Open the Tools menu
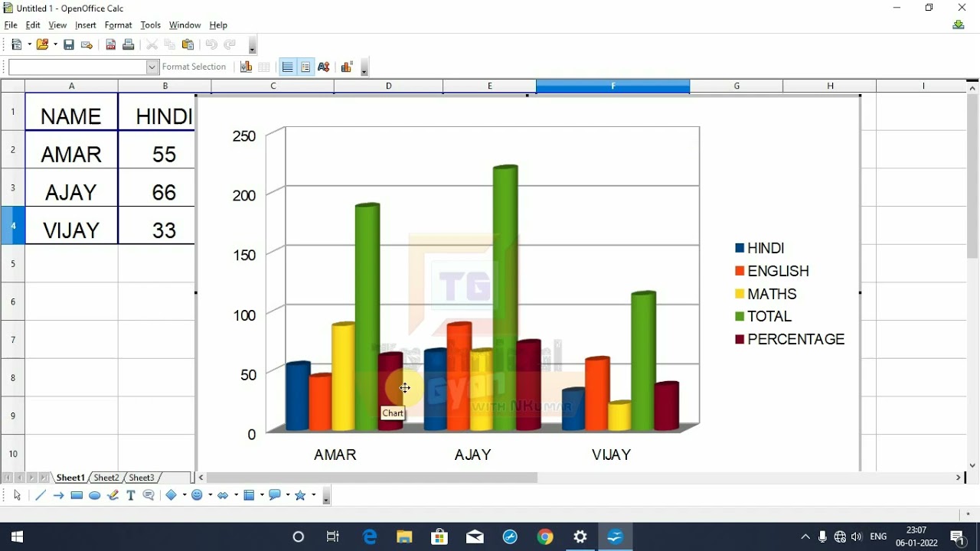Image resolution: width=980 pixels, height=551 pixels. 151,25
